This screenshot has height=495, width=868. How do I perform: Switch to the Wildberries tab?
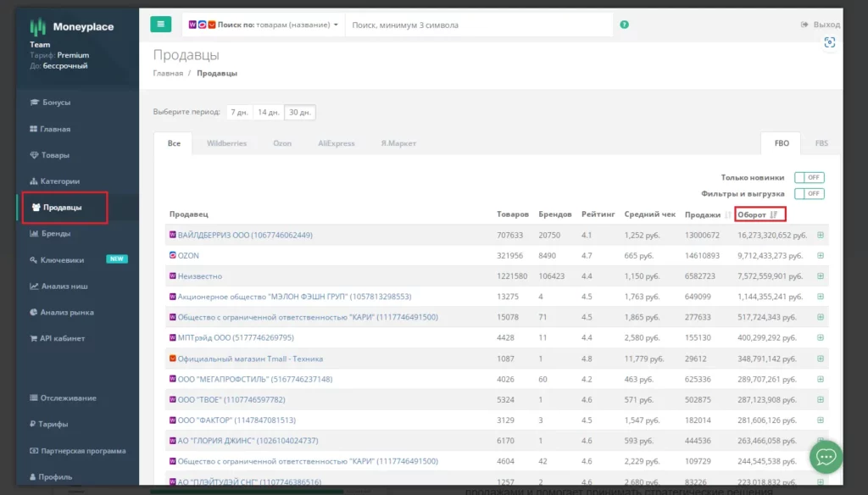pyautogui.click(x=226, y=143)
